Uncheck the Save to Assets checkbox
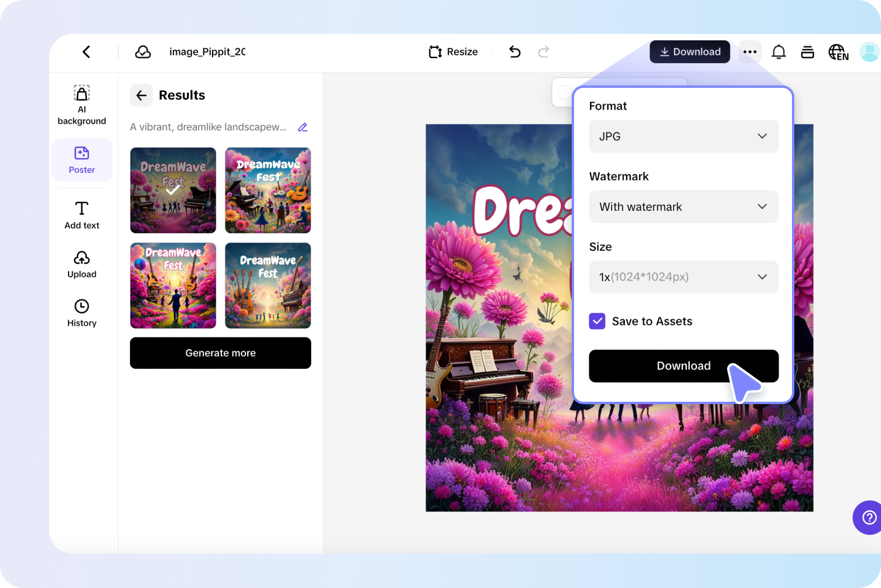Viewport: 881px width, 588px height. (x=597, y=321)
